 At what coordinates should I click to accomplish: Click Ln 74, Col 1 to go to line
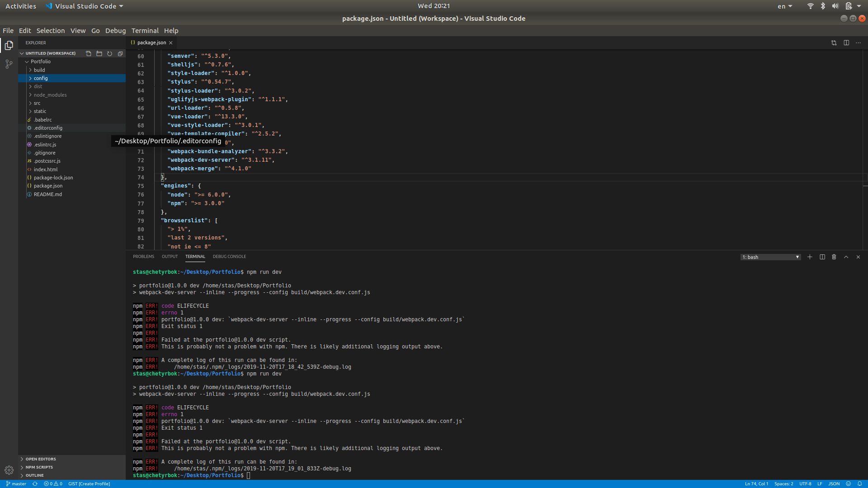[756, 484]
